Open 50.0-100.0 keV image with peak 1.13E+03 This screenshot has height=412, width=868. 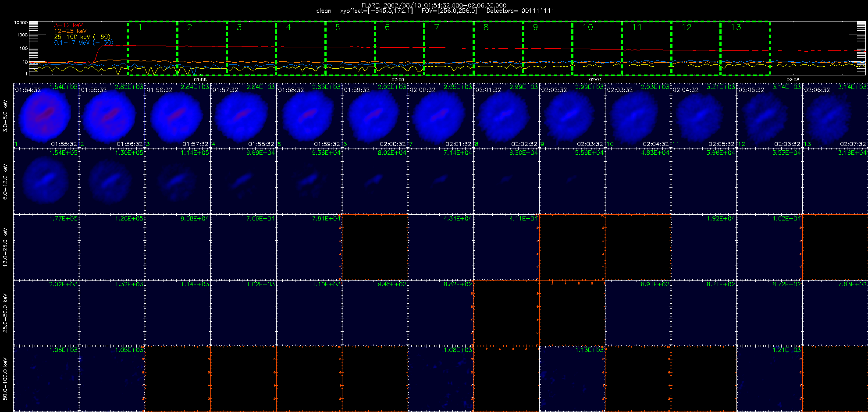pos(572,379)
